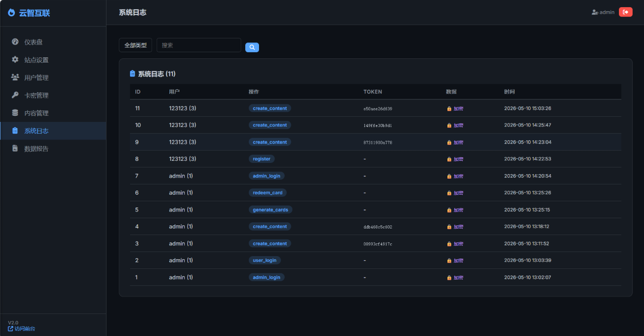Click the create_content tag in row 10
Screen dimensions: 644x336
click(270, 125)
